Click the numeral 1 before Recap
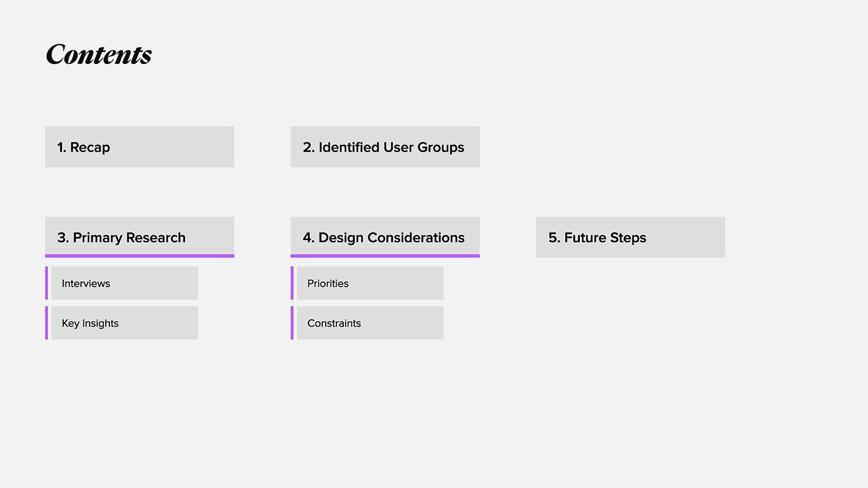The height and width of the screenshot is (488, 868). [61, 147]
